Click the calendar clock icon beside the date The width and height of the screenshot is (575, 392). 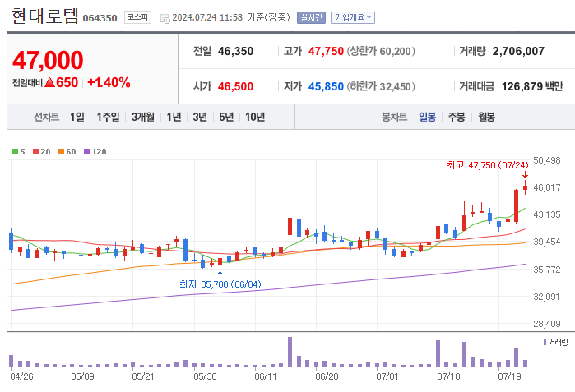[x=165, y=18]
